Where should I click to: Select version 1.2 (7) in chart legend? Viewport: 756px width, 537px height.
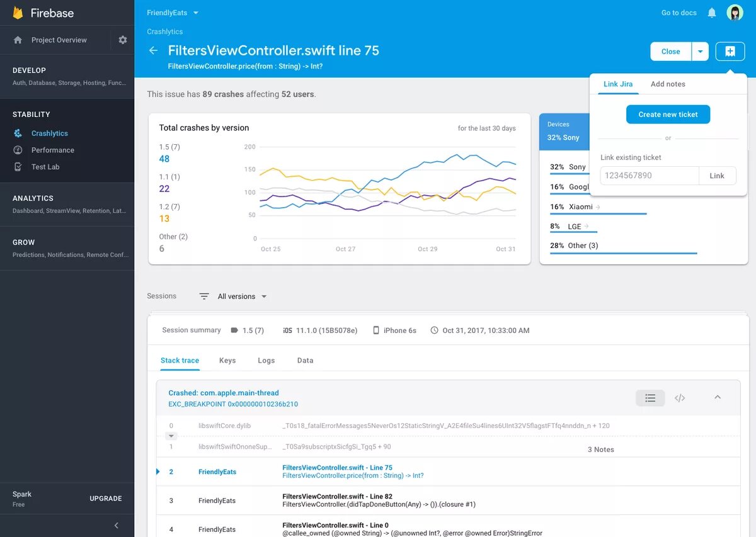pyautogui.click(x=169, y=213)
